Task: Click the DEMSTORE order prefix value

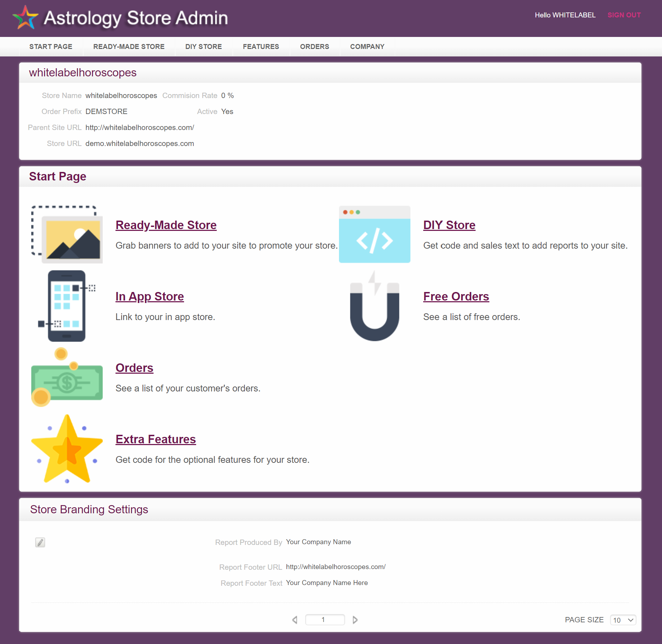Action: point(106,112)
